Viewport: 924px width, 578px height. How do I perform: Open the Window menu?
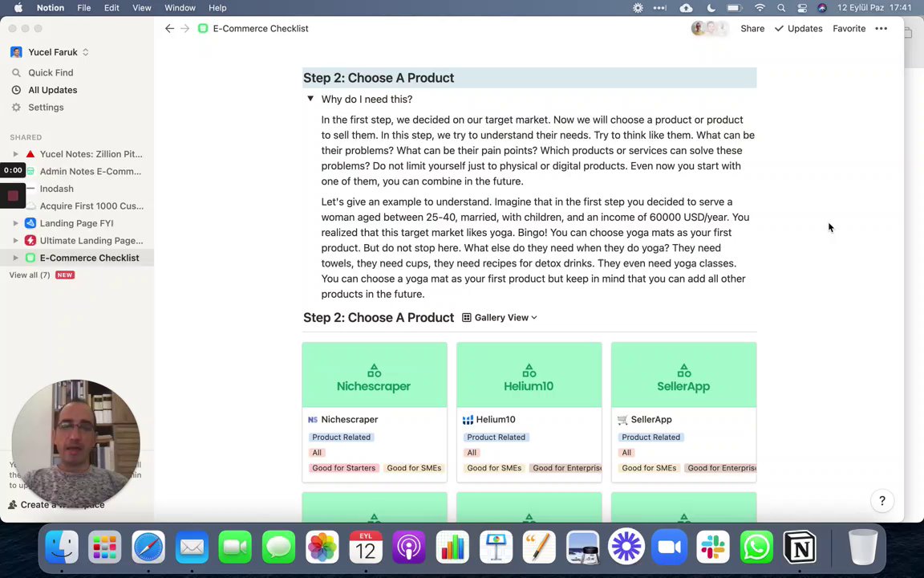pos(180,8)
